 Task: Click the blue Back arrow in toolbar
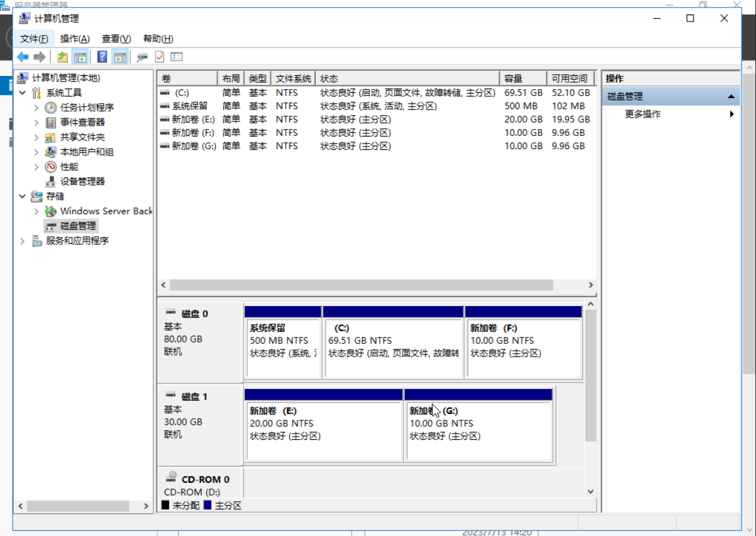tap(23, 57)
